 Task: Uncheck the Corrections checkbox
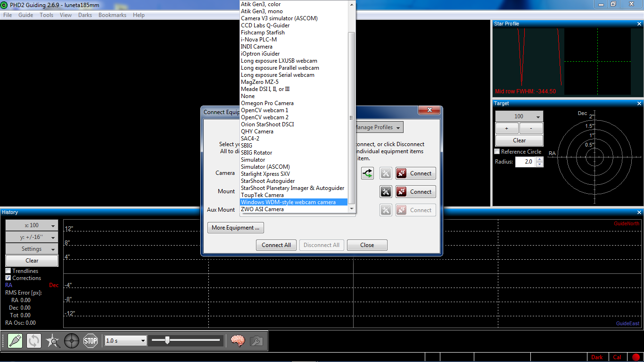tap(8, 278)
